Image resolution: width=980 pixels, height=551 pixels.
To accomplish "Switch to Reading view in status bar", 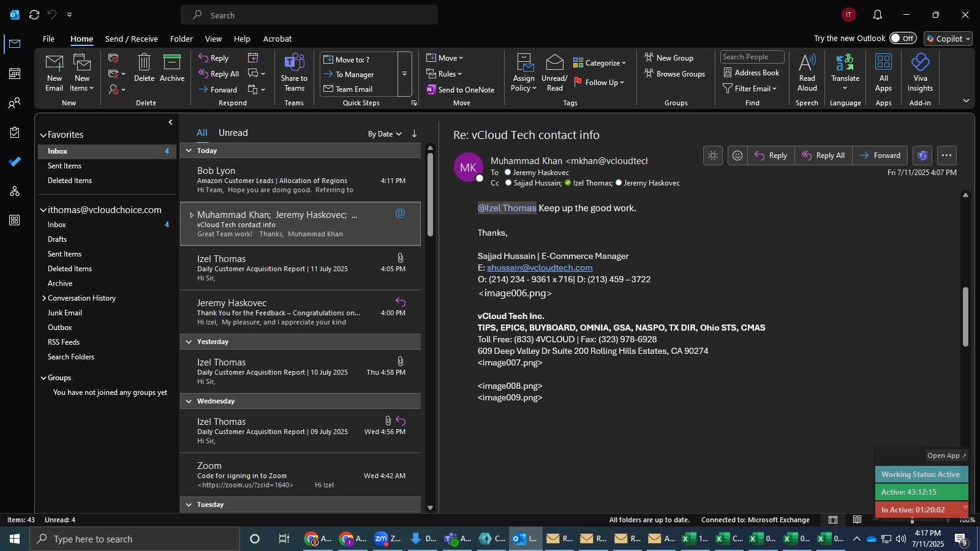I will [x=858, y=520].
